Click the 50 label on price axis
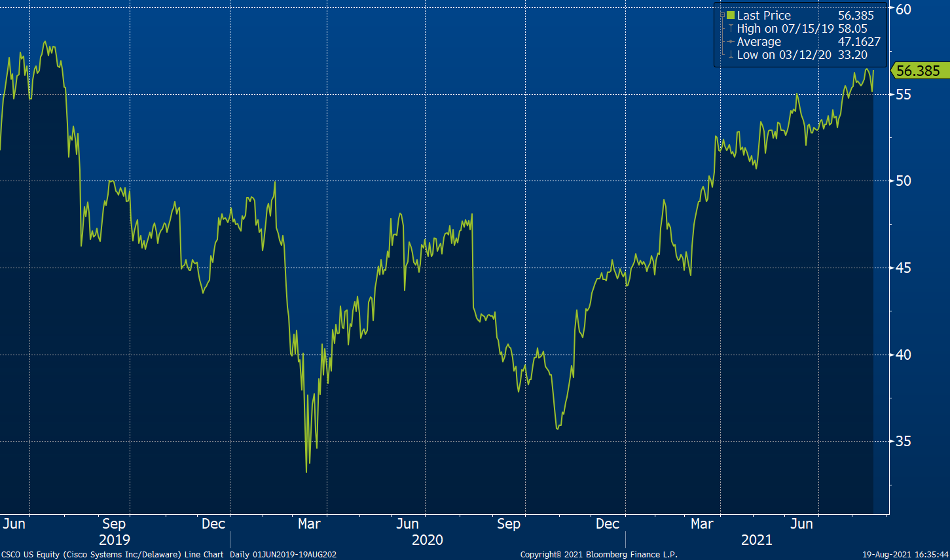950x560 pixels. click(904, 181)
